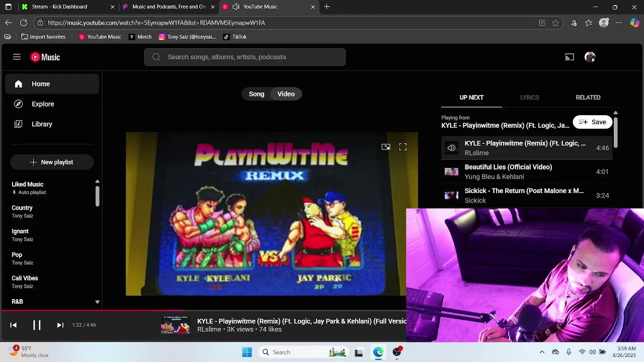Open the UP NEXT tab

click(471, 98)
